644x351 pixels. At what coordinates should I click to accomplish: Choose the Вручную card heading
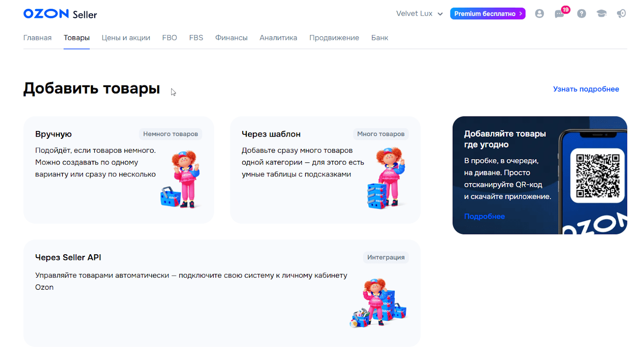(54, 134)
